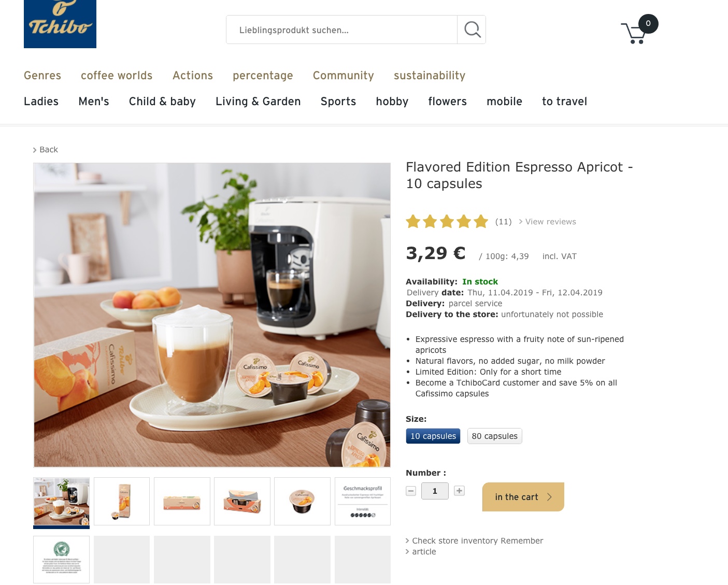
Task: Select the 80 capsules size option
Action: pos(495,436)
